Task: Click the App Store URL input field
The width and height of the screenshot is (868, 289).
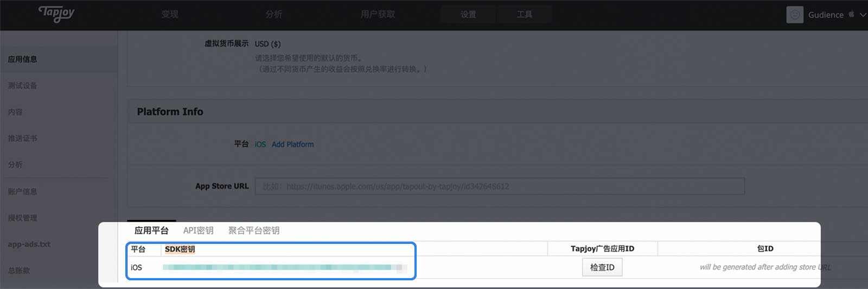Action: [x=500, y=186]
